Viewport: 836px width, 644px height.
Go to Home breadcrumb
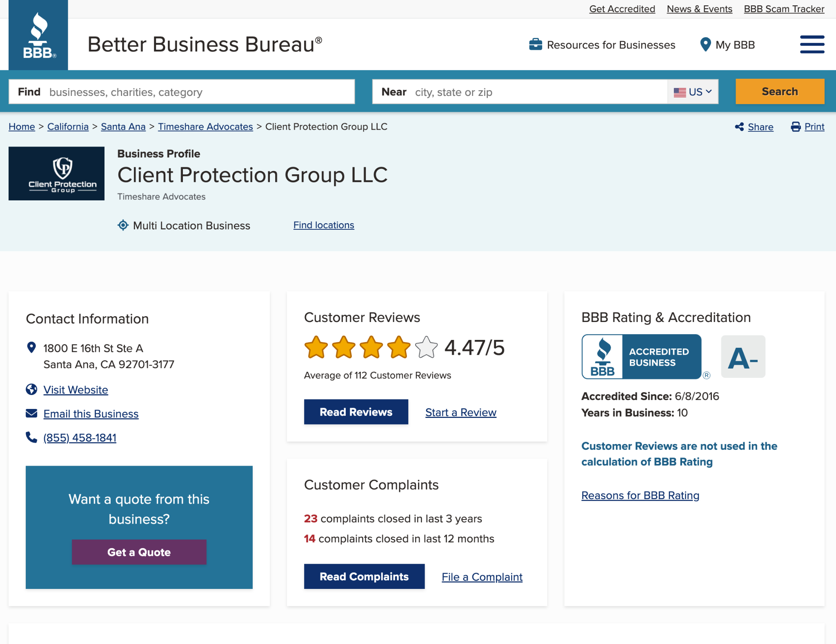coord(22,127)
